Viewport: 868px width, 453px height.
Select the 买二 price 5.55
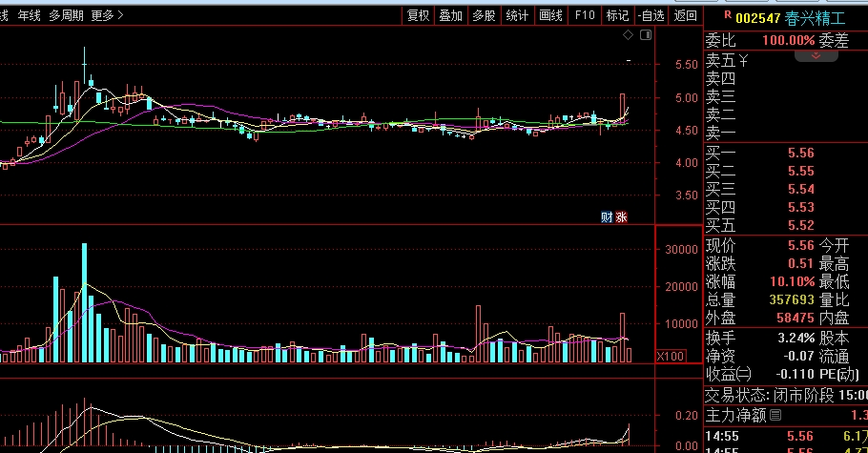[801, 171]
